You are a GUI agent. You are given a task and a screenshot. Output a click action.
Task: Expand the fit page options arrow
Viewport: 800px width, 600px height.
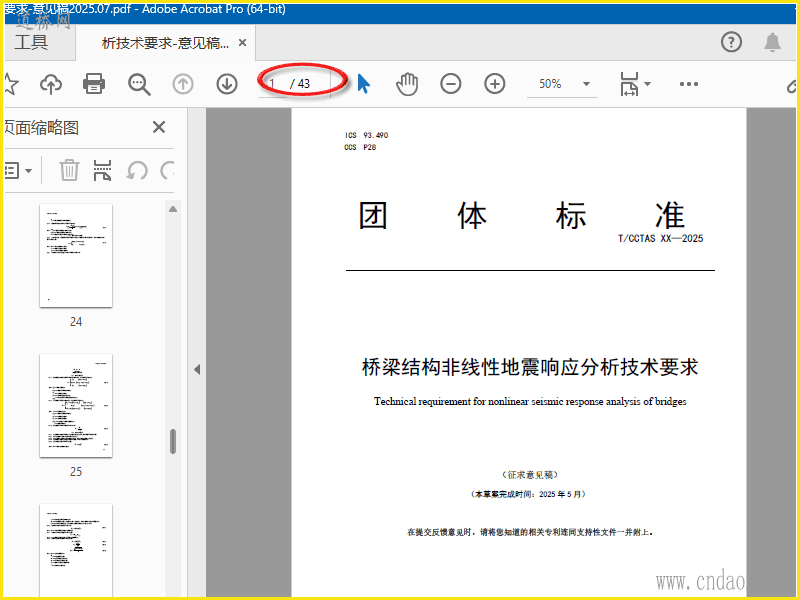tap(647, 84)
